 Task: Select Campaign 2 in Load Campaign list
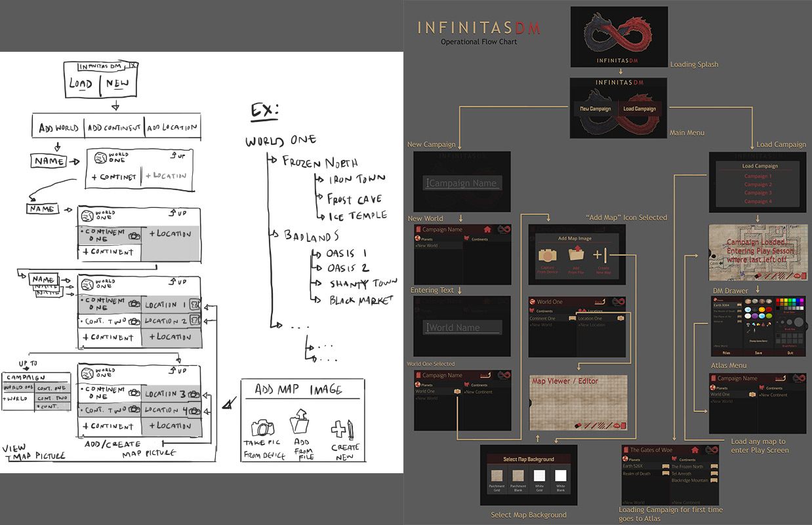point(758,185)
